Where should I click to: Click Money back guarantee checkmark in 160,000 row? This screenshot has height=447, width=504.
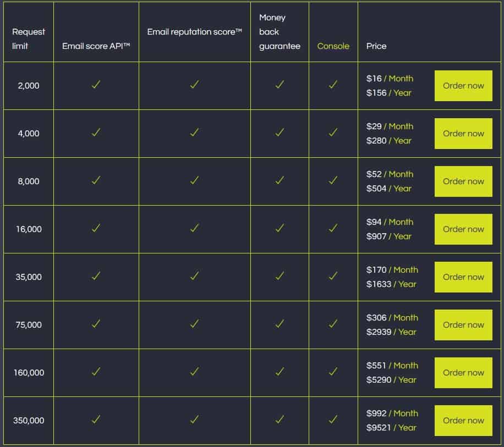click(280, 372)
